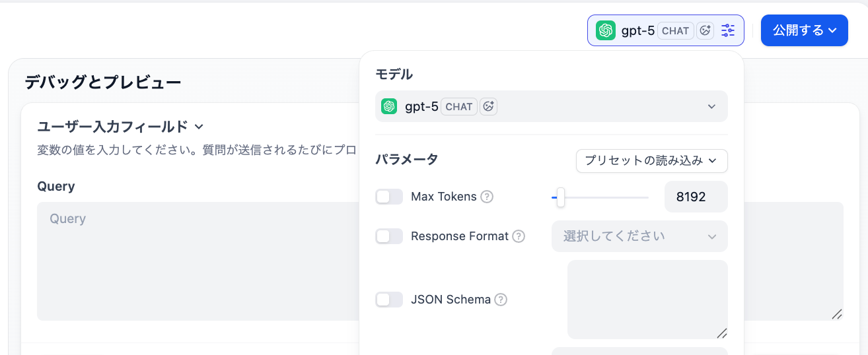Click the parameter sliders icon beside top gpt-5
Viewport: 868px width, 355px height.
tap(728, 30)
